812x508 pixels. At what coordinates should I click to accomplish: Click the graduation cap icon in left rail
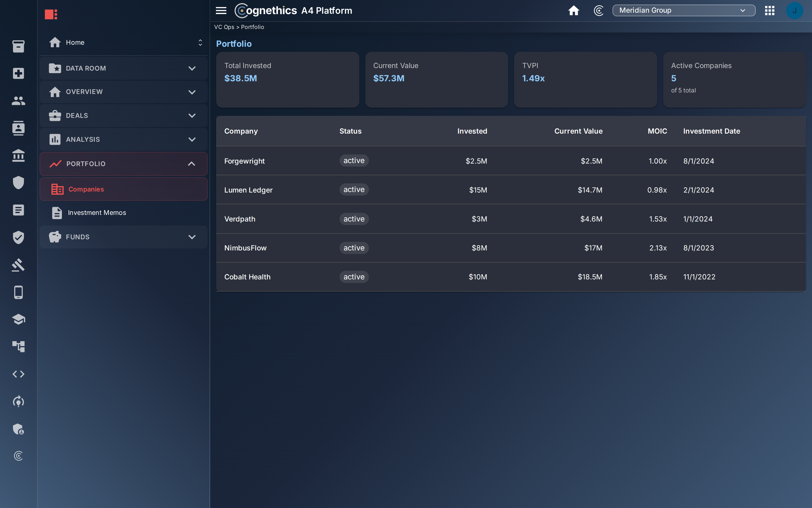click(x=19, y=319)
